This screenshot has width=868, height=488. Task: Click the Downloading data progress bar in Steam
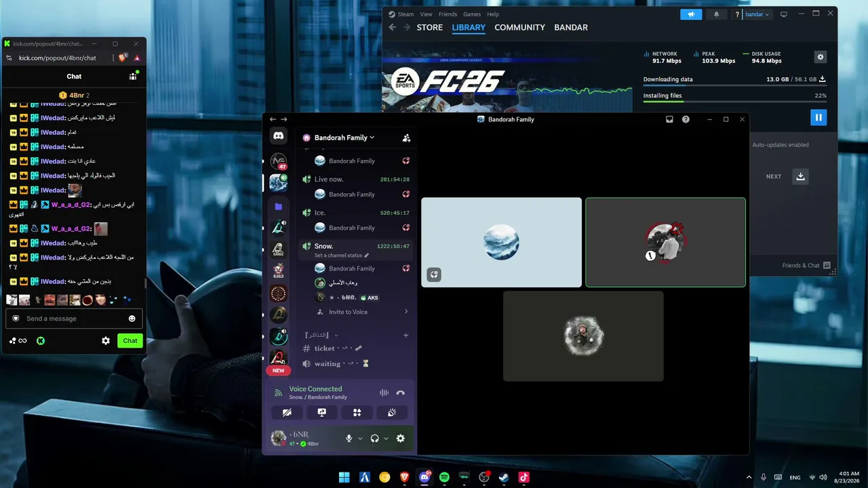coord(734,86)
